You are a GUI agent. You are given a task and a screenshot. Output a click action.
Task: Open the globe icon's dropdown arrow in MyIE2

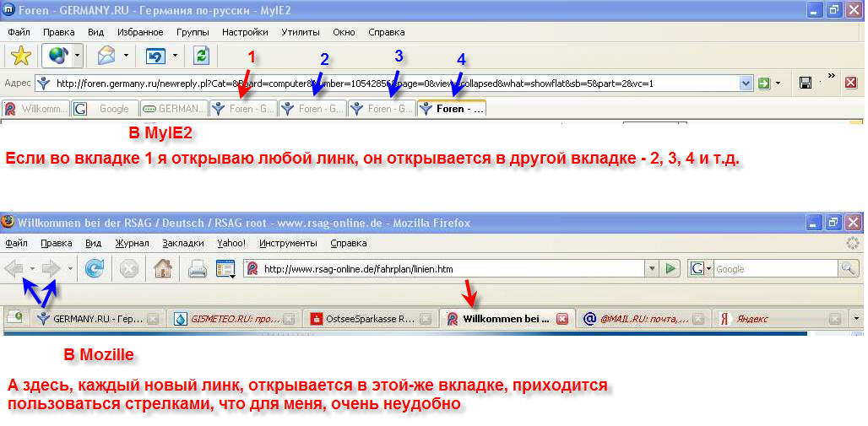tap(78, 56)
